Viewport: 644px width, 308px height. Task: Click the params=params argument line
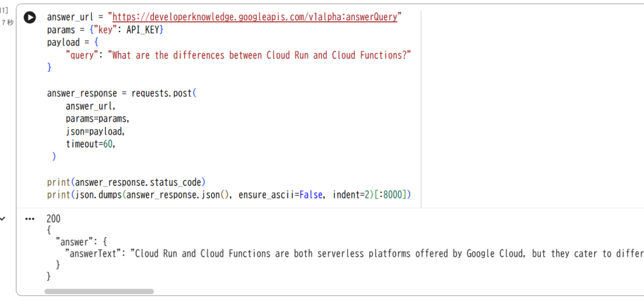(97, 119)
